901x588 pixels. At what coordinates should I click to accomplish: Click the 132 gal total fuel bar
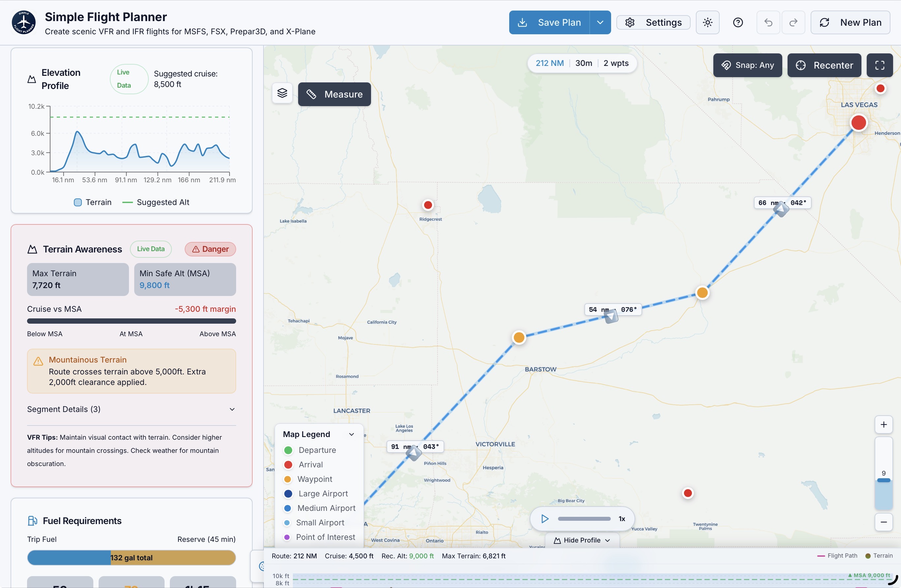click(131, 558)
